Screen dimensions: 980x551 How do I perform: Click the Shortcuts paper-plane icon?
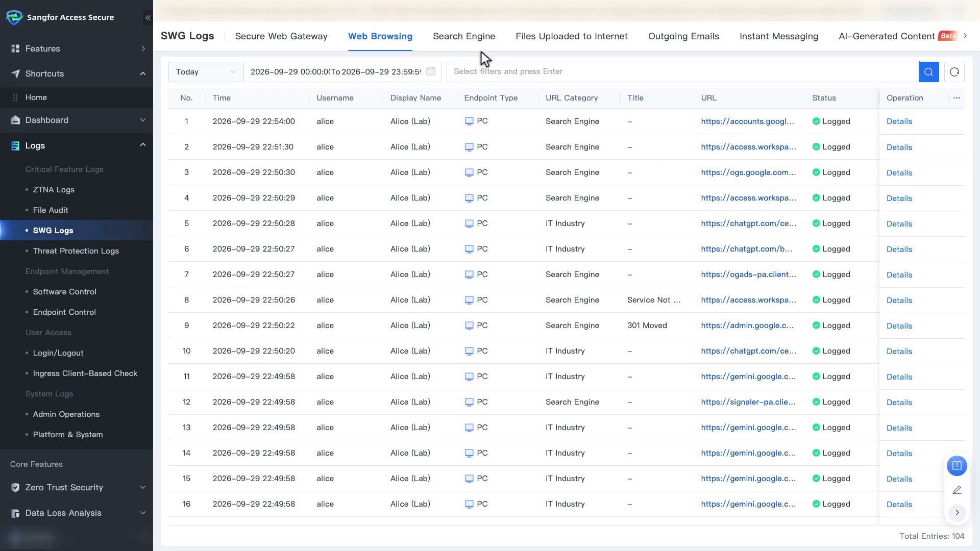pyautogui.click(x=15, y=73)
